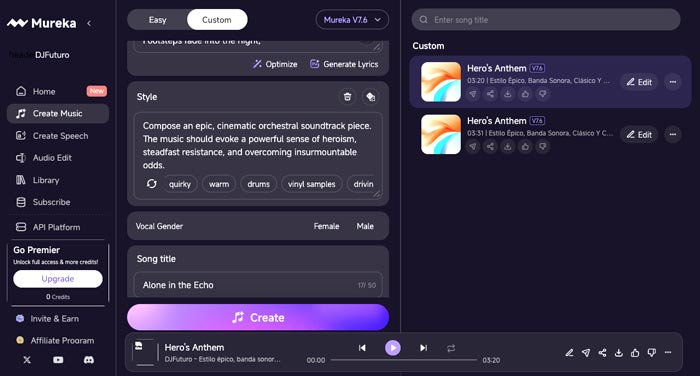700x376 pixels.
Task: Like the 03:31 Hero's Anthem song
Action: (x=525, y=146)
